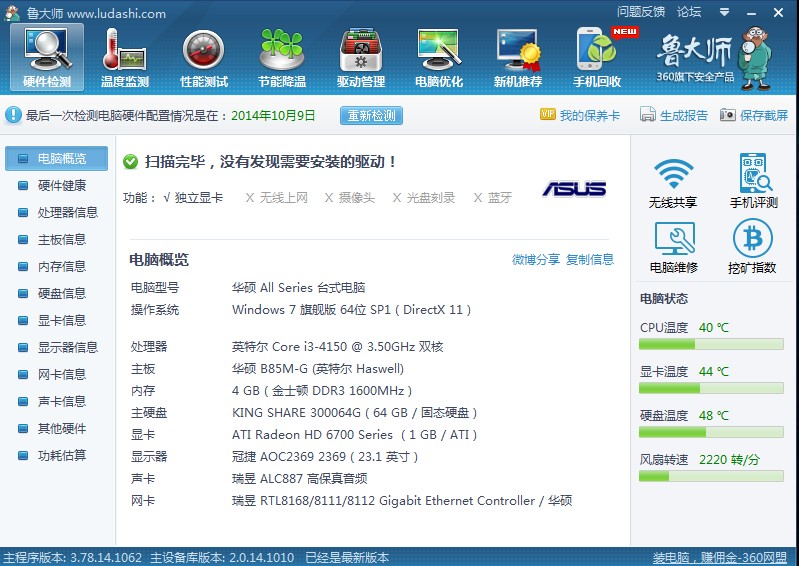The height and width of the screenshot is (566, 799).
Task: Open 我的保养卡 link
Action: pos(590,116)
